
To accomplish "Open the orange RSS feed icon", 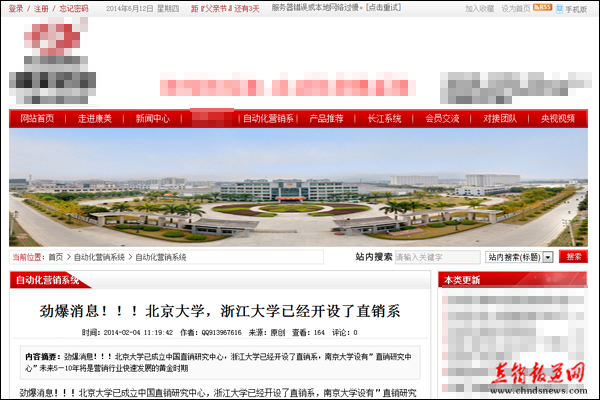I will pyautogui.click(x=543, y=7).
